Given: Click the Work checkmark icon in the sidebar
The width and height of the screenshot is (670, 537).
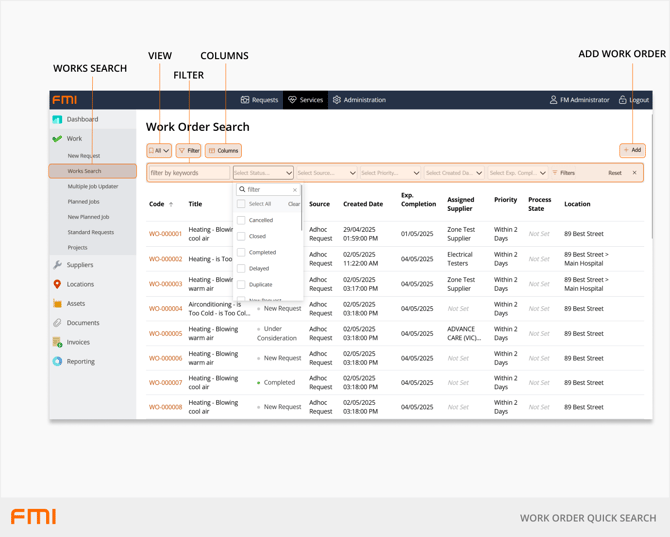Looking at the screenshot, I should (57, 138).
